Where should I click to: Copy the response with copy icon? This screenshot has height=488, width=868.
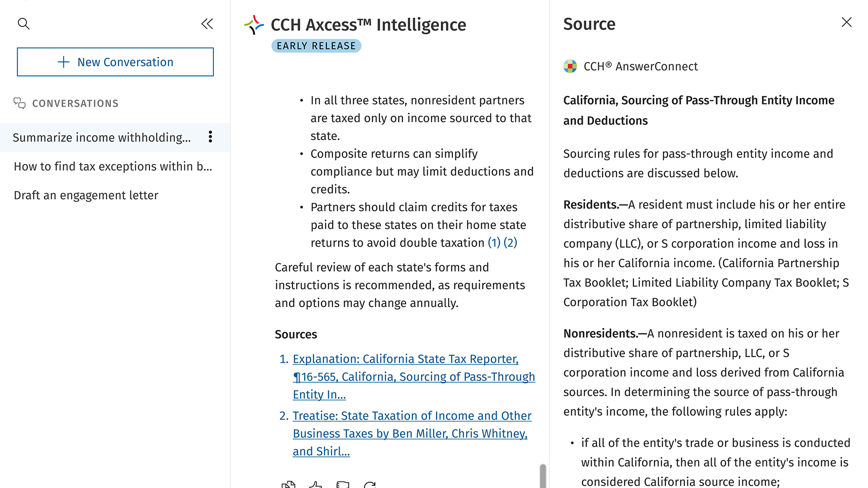(x=288, y=485)
